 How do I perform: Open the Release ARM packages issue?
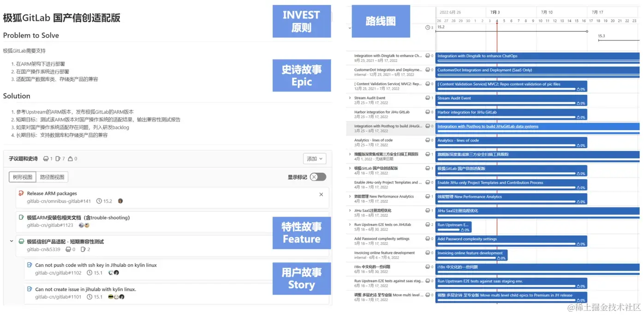(x=52, y=194)
